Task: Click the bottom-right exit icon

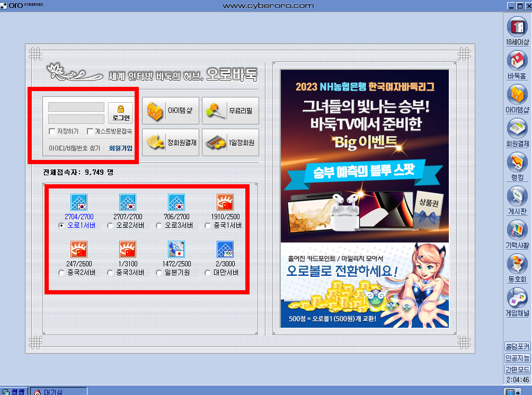Action: click(512, 392)
